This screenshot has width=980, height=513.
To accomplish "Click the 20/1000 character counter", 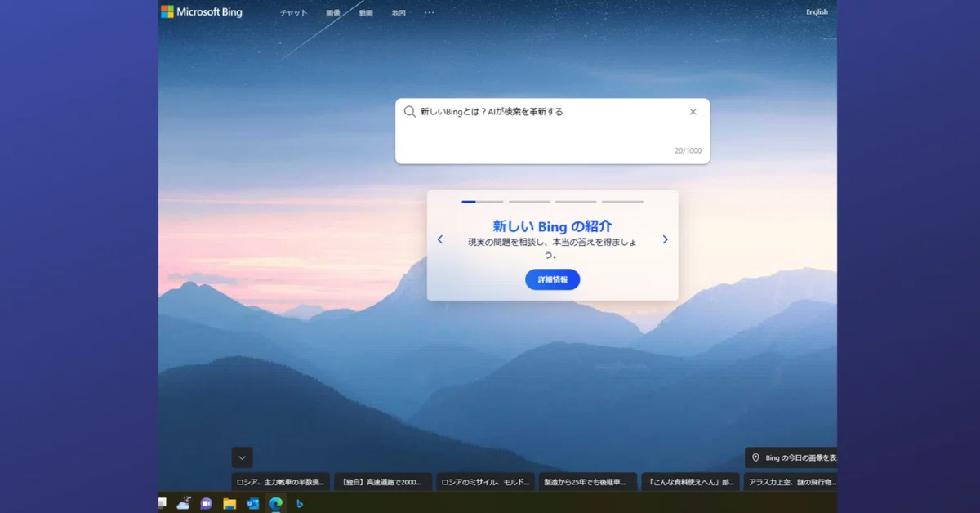I will pos(688,150).
